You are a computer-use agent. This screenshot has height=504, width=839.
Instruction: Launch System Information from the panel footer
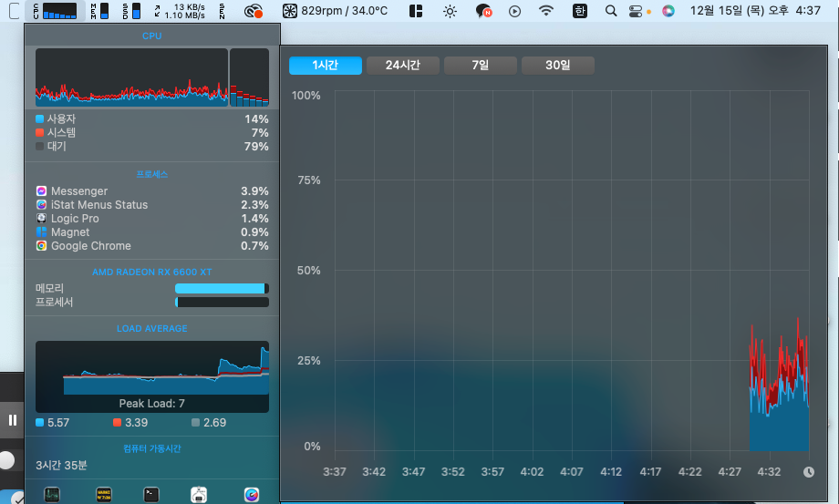(199, 494)
